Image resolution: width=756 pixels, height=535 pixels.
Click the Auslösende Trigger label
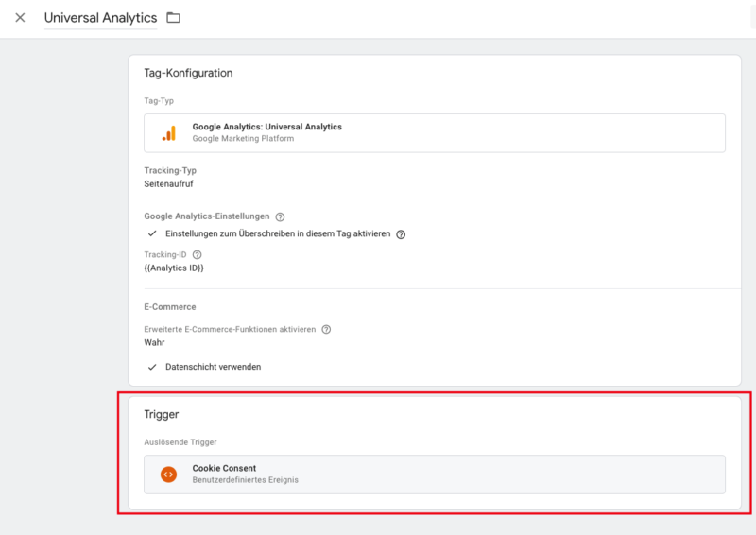[180, 442]
